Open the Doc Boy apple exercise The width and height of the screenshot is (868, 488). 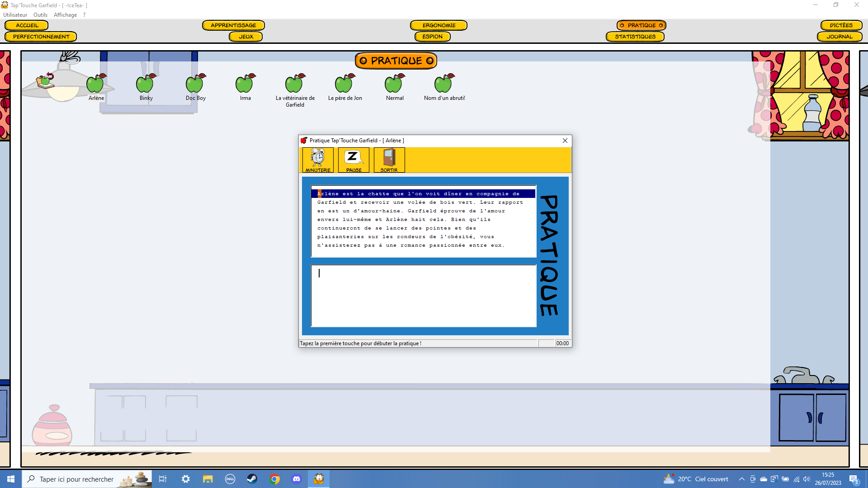coord(196,83)
